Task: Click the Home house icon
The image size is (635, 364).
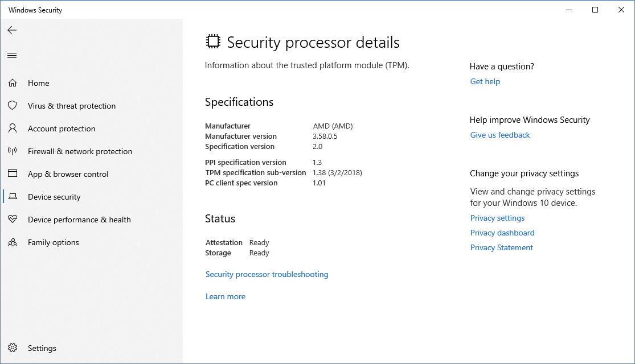Action: coord(13,83)
